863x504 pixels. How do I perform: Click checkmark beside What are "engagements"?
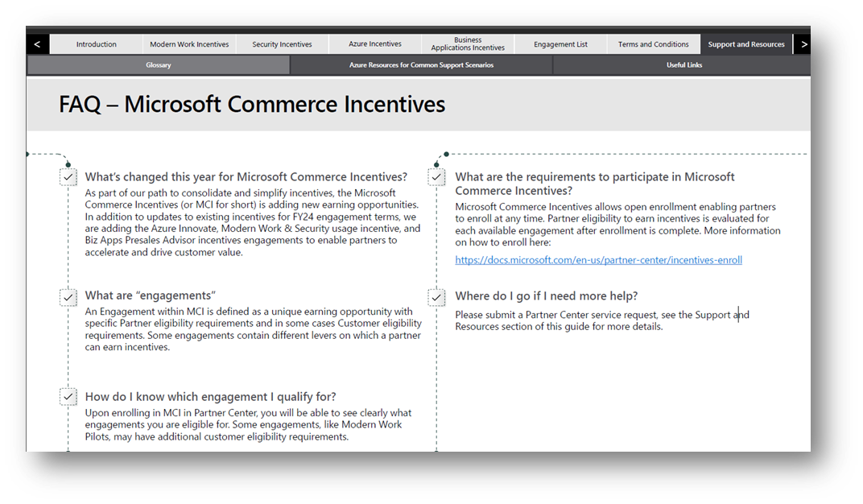[x=68, y=297]
